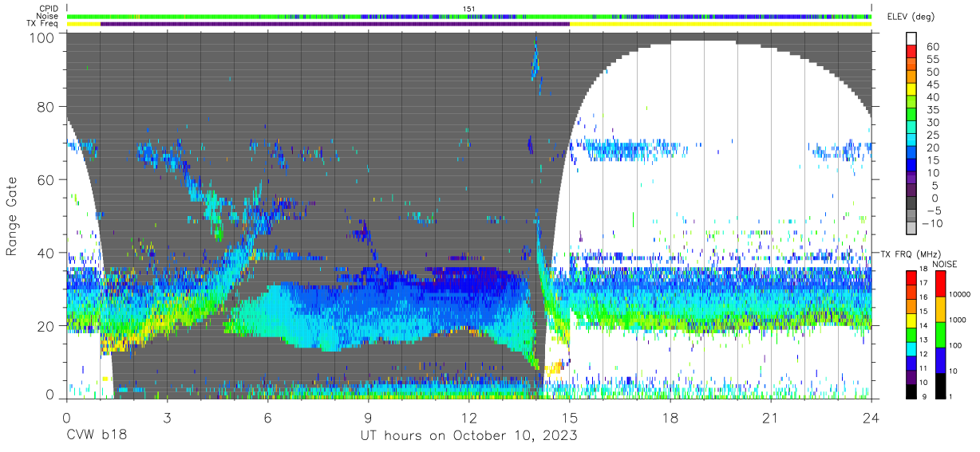Click the '-5' label on ELEV color bar
Image resolution: width=980 pixels, height=452 pixels.
(933, 210)
